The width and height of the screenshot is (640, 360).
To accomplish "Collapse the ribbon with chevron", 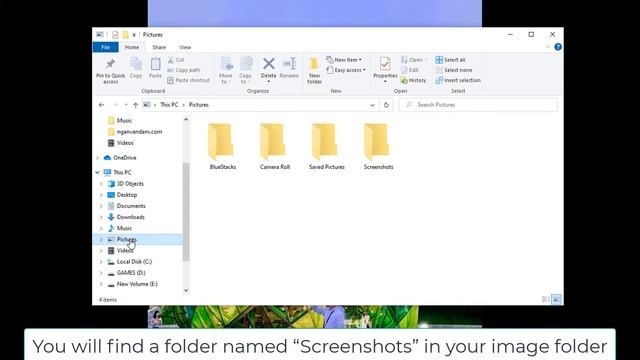I will click(x=548, y=47).
